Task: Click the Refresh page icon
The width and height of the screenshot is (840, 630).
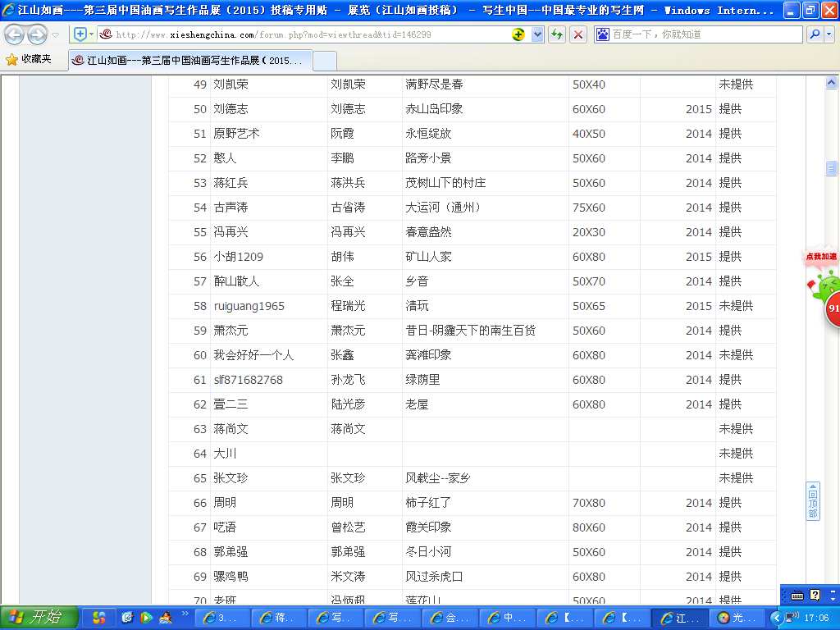Action: pyautogui.click(x=557, y=34)
